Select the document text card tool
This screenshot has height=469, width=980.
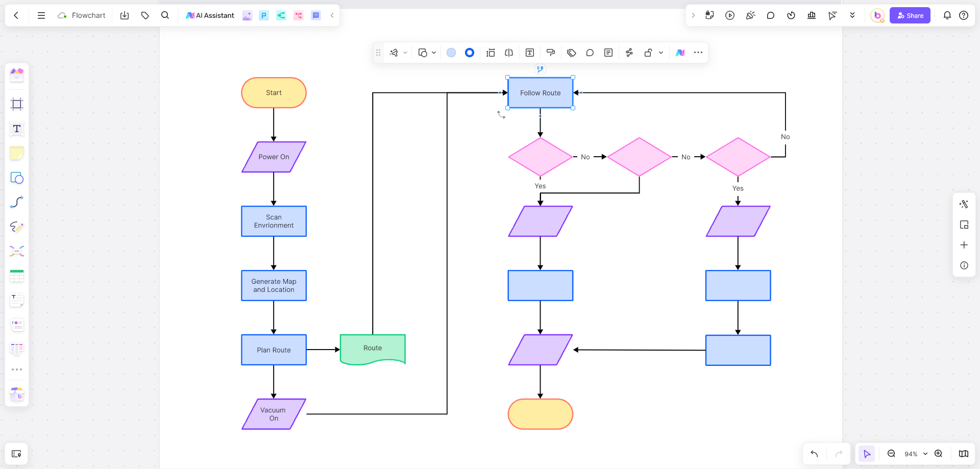point(17,300)
